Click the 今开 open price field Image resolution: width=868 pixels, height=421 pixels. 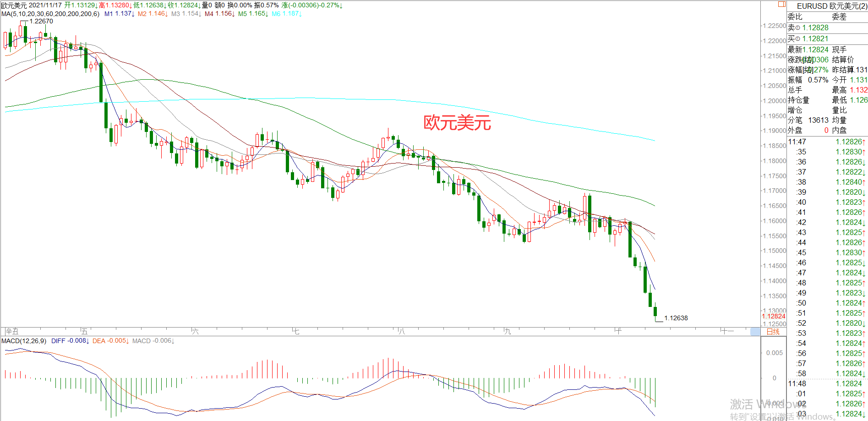pyautogui.click(x=850, y=80)
